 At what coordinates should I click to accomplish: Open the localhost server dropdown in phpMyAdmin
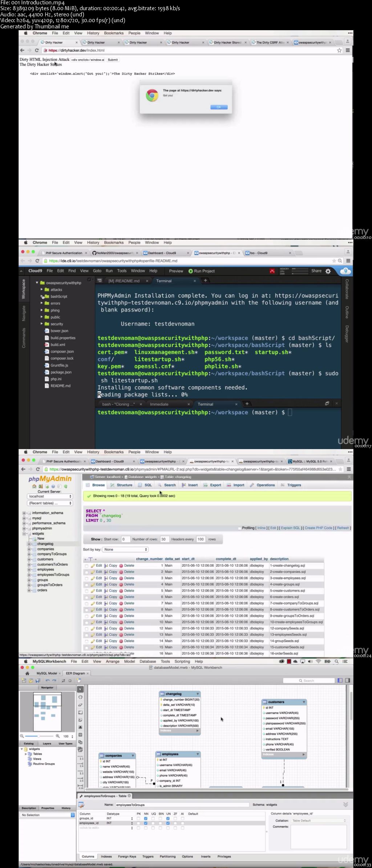[50, 496]
